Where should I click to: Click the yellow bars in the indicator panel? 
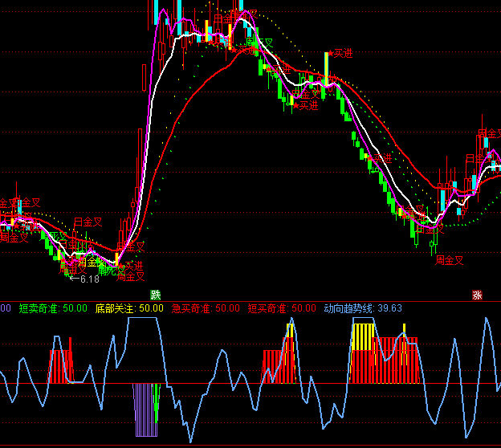coord(364,336)
